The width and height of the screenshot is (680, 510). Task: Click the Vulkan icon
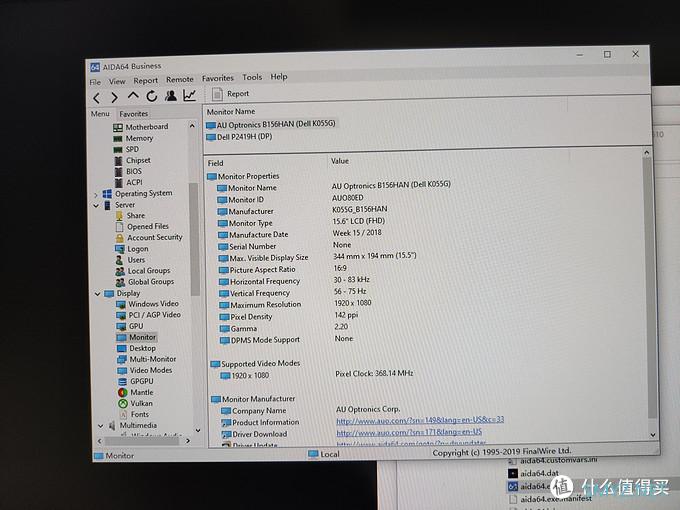click(x=123, y=404)
